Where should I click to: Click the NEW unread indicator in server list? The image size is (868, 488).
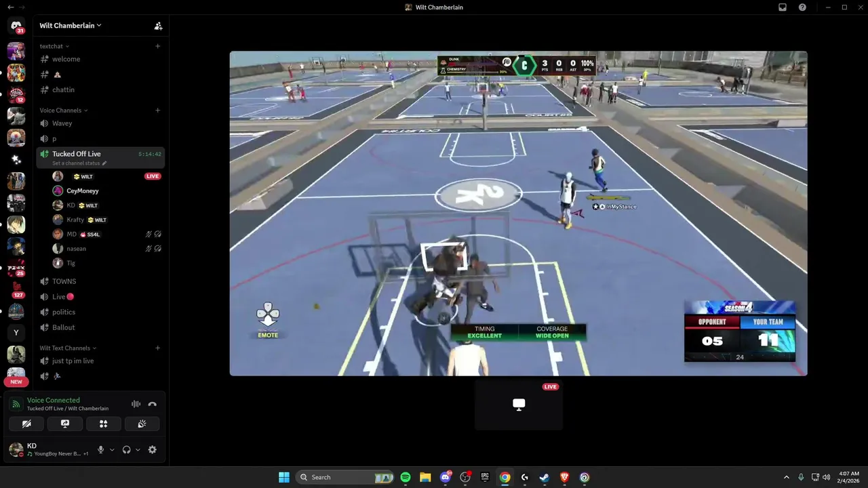tap(16, 382)
